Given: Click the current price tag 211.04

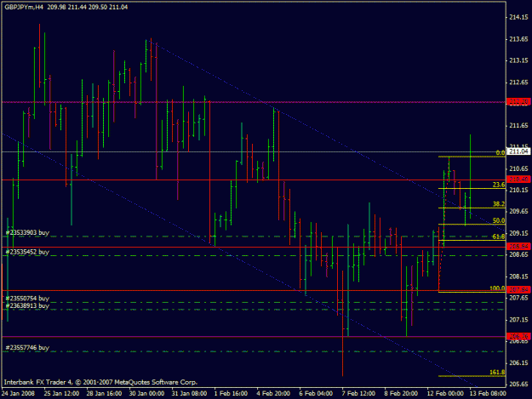Looking at the screenshot, I should pos(518,151).
